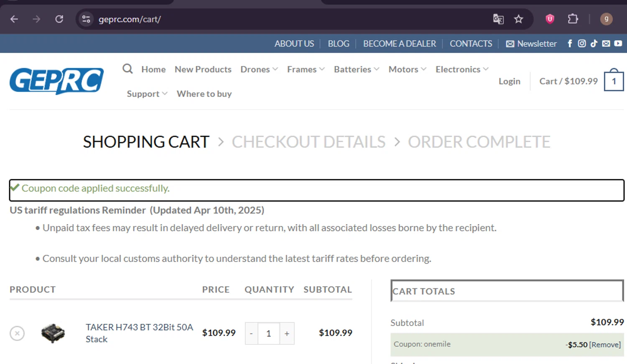Image resolution: width=627 pixels, height=364 pixels.
Task: Click the Newsletter link
Action: click(x=531, y=43)
